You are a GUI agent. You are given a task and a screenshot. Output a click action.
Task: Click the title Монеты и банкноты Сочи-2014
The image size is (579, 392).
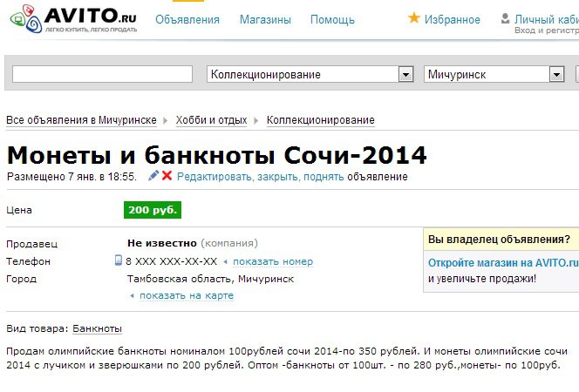click(217, 155)
